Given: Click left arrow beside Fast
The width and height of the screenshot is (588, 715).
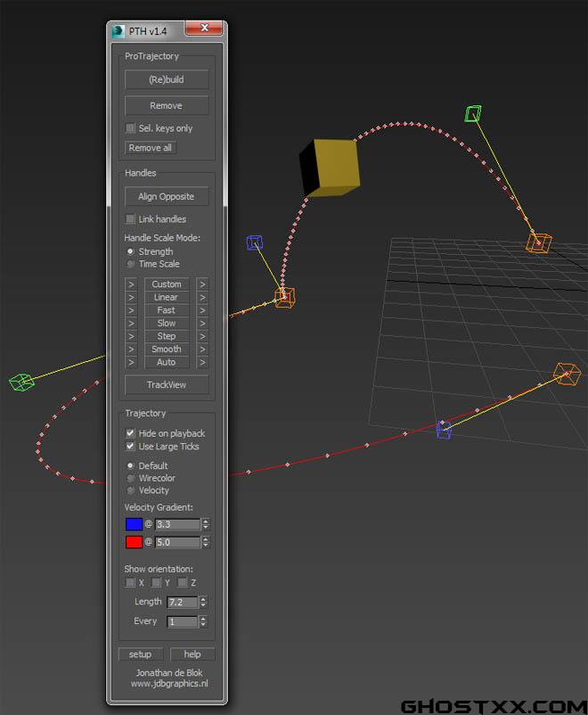Looking at the screenshot, I should tap(131, 310).
